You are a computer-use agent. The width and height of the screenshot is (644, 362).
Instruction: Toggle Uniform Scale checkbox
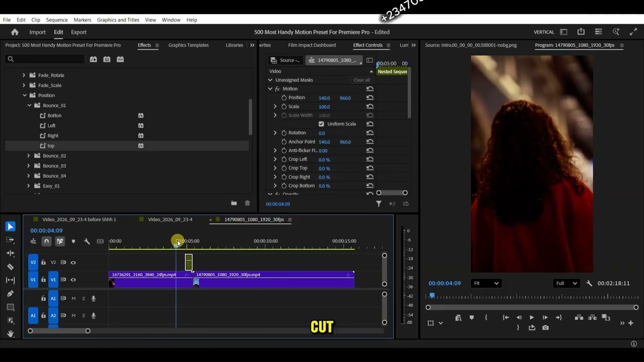(x=321, y=124)
